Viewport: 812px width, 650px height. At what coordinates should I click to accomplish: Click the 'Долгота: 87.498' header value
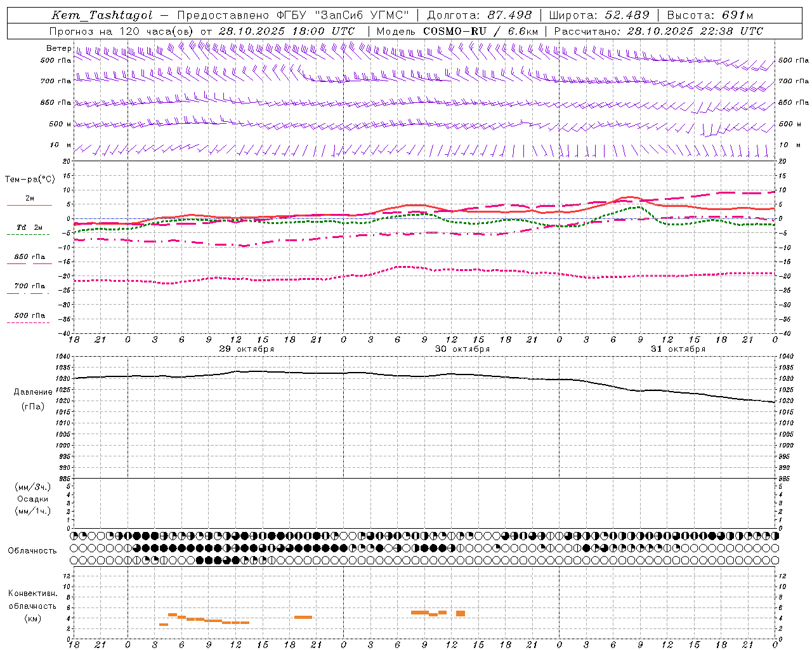click(x=479, y=15)
